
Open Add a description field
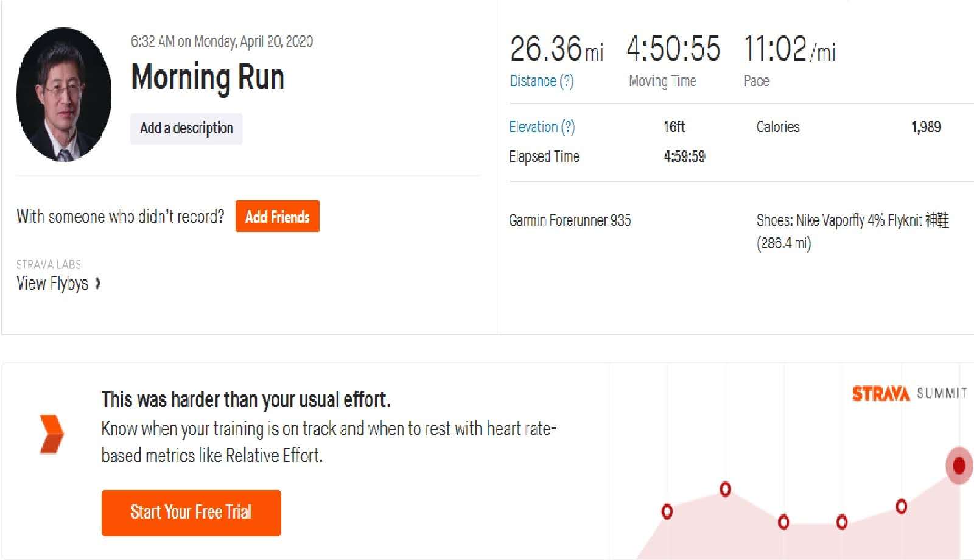186,128
